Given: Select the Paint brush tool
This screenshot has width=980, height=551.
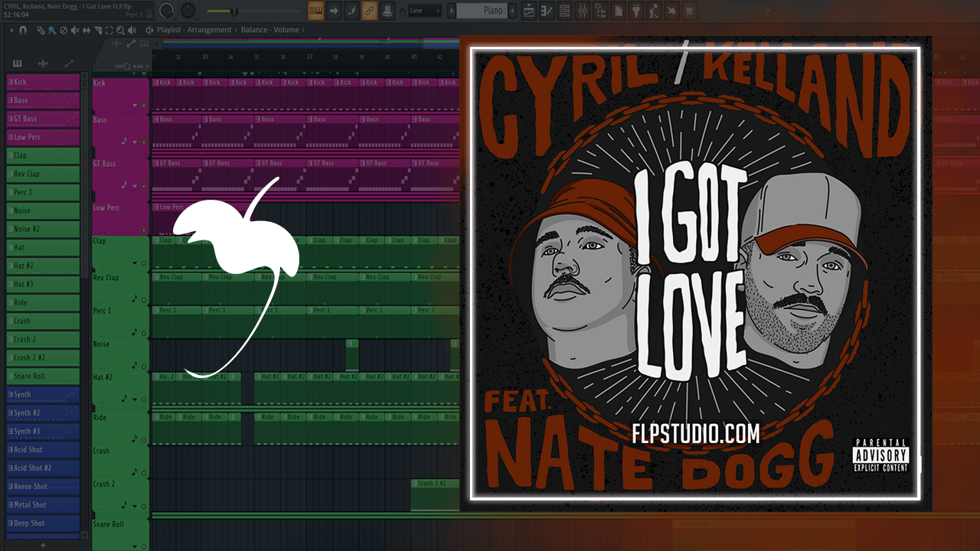Looking at the screenshot, I should tap(52, 30).
